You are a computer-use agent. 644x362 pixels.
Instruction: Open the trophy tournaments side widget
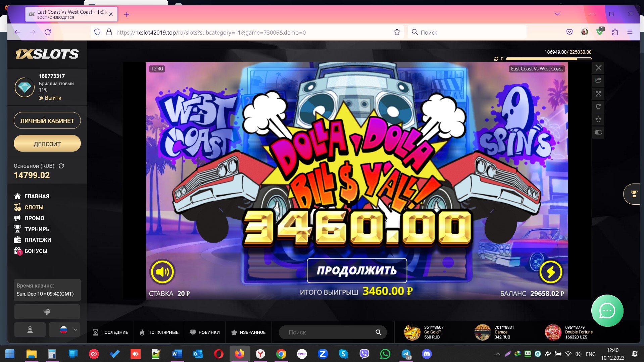[634, 194]
